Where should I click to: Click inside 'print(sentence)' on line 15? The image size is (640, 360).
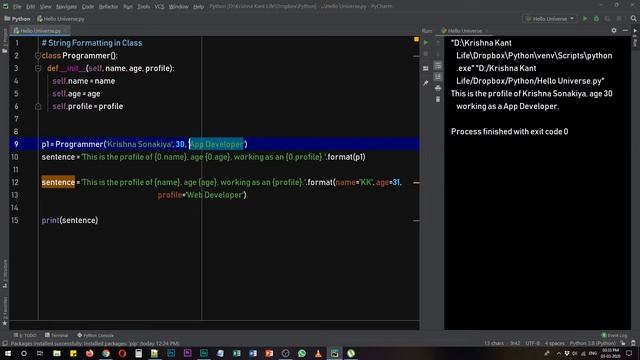(x=70, y=220)
